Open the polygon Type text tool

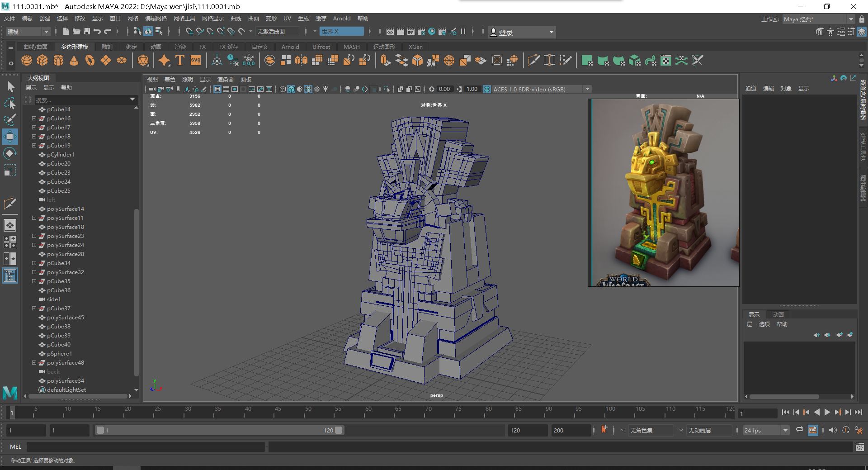[x=180, y=60]
